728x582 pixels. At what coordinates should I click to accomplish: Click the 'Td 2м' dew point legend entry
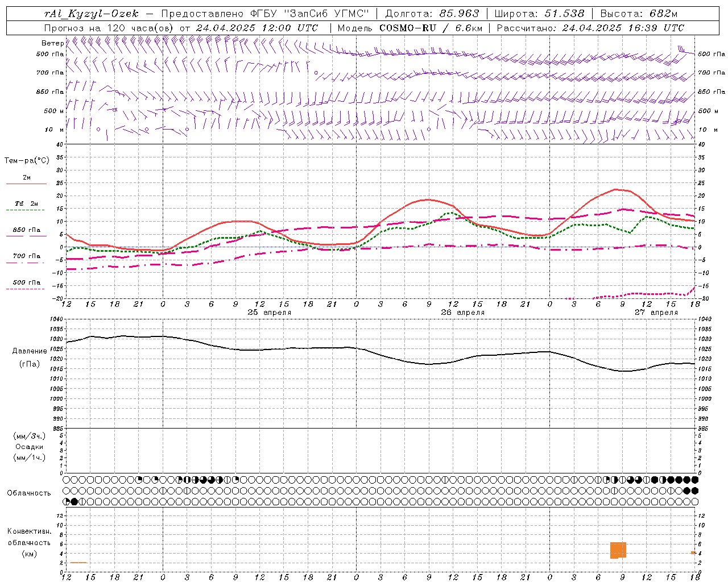pyautogui.click(x=26, y=203)
